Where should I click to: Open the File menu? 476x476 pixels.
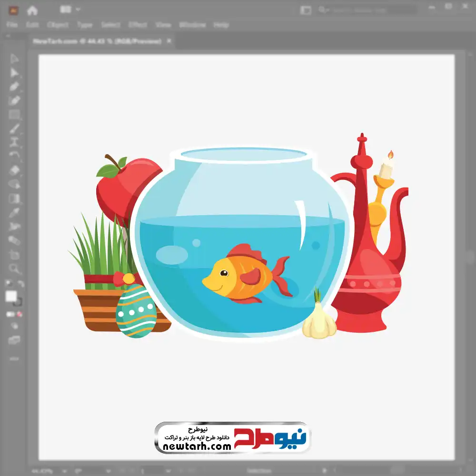pyautogui.click(x=12, y=25)
